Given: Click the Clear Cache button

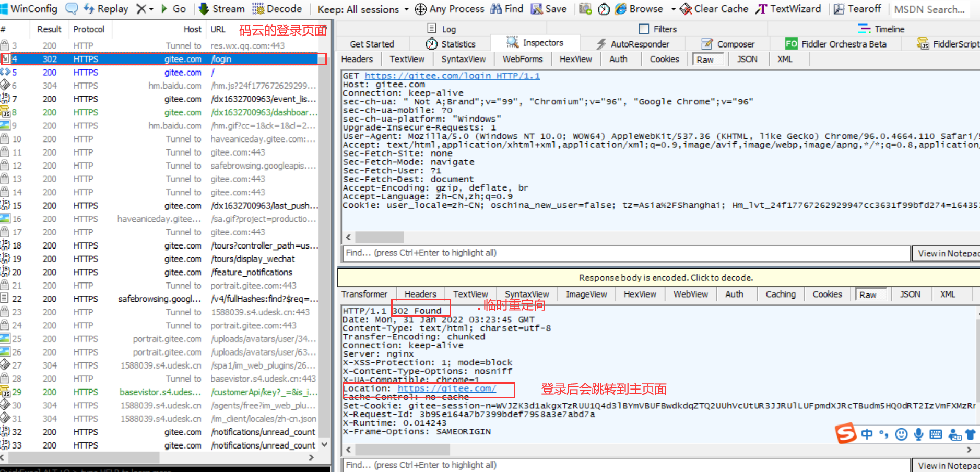Looking at the screenshot, I should [x=714, y=8].
